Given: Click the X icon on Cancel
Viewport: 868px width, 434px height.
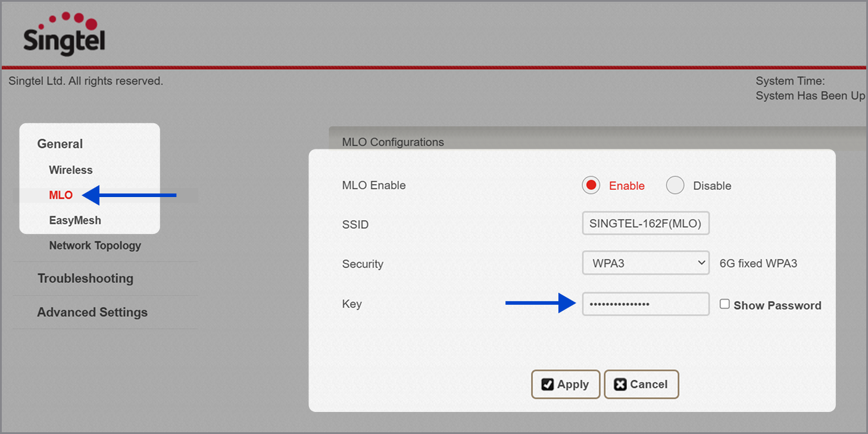Looking at the screenshot, I should pyautogui.click(x=620, y=385).
